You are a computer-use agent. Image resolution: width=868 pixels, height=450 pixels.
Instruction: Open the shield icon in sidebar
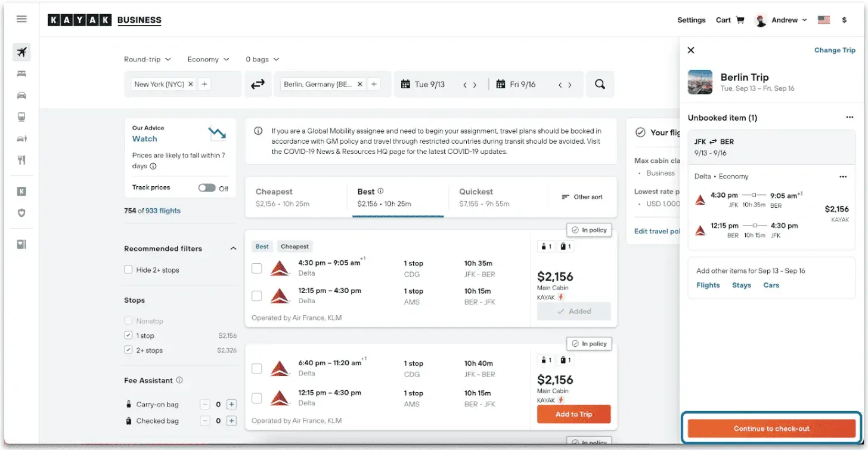point(21,212)
